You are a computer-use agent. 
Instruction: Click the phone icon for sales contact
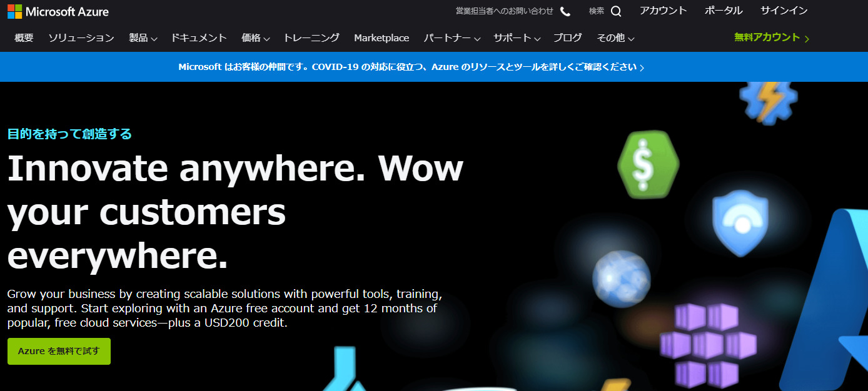tap(565, 11)
